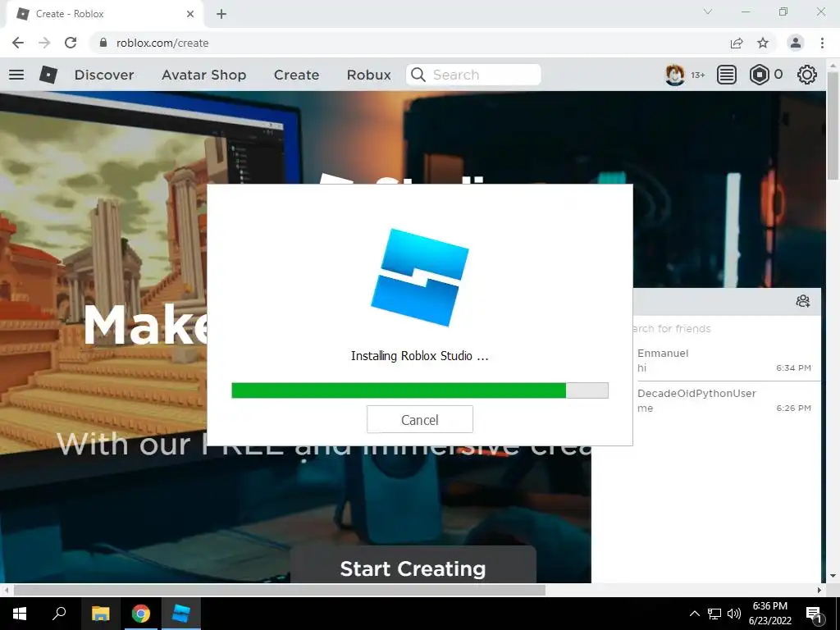Open the notifications feed icon
The height and width of the screenshot is (630, 840).
pyautogui.click(x=727, y=75)
